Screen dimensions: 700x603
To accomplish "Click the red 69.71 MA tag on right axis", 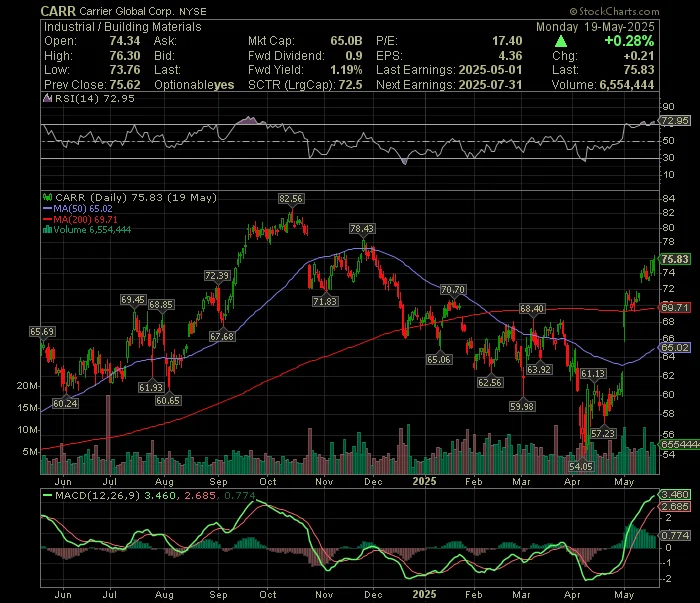I will pos(675,307).
